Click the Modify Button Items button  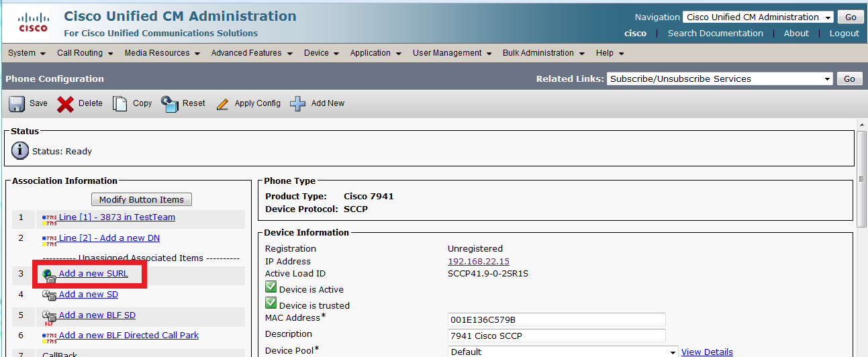pos(142,199)
